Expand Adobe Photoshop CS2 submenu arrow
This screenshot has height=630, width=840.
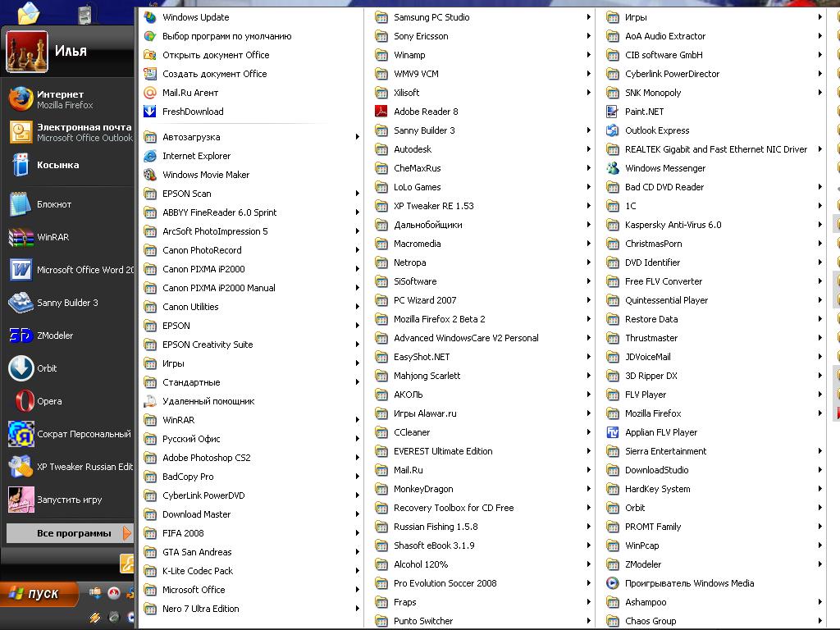tap(357, 458)
